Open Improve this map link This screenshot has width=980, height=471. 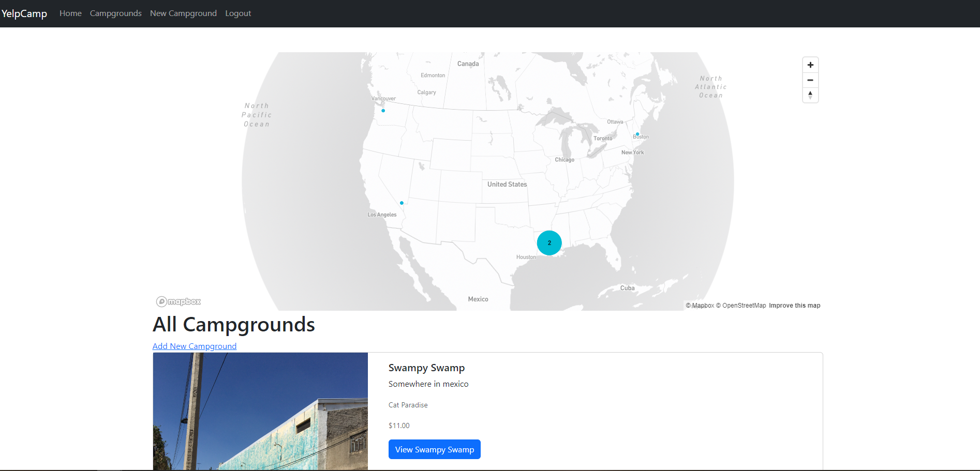(x=794, y=306)
